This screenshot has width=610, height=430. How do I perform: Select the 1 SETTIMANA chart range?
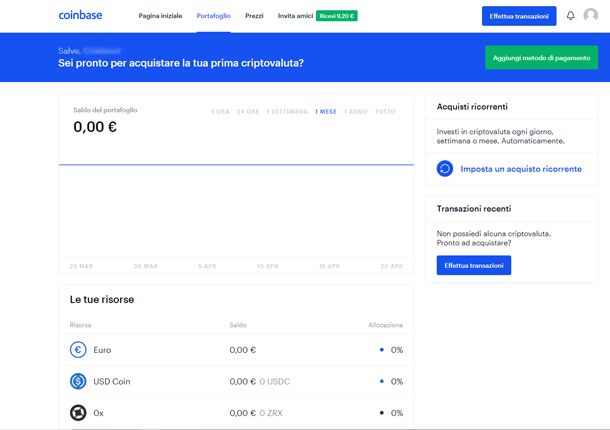coord(287,112)
